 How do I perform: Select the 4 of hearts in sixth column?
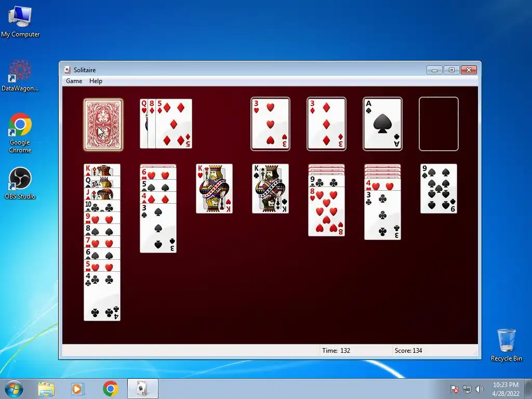[382, 184]
